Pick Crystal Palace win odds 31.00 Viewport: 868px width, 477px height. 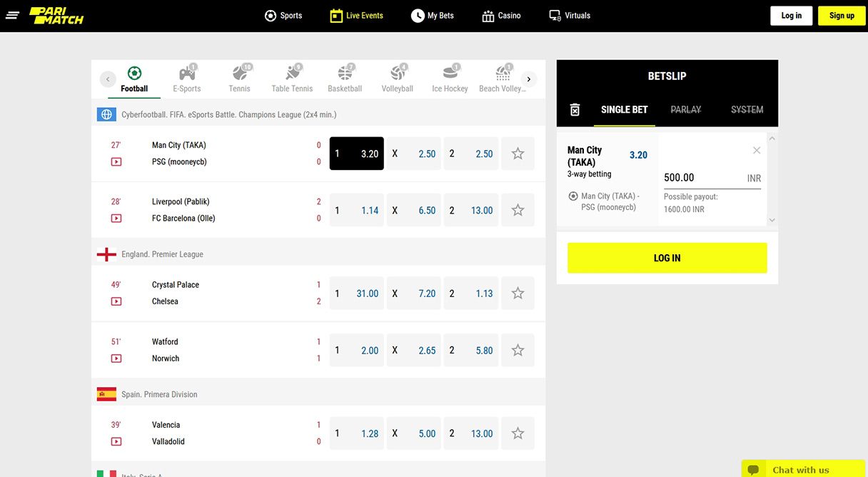point(357,293)
